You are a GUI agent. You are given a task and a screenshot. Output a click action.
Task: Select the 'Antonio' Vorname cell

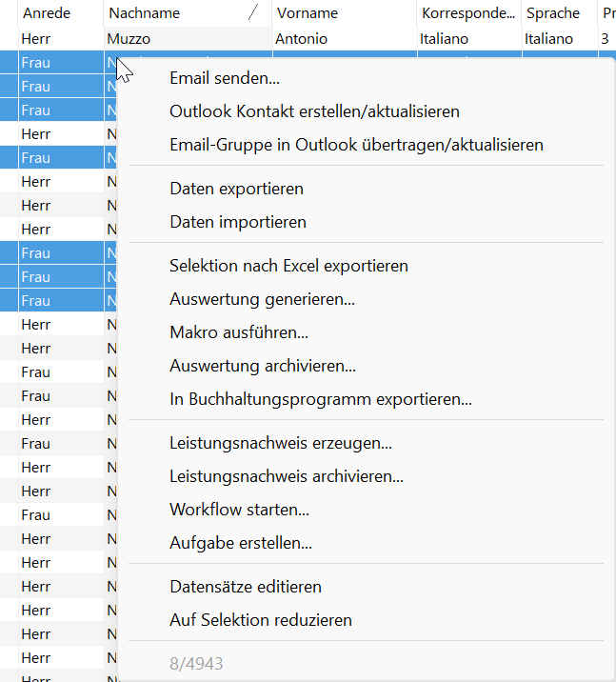(345, 39)
